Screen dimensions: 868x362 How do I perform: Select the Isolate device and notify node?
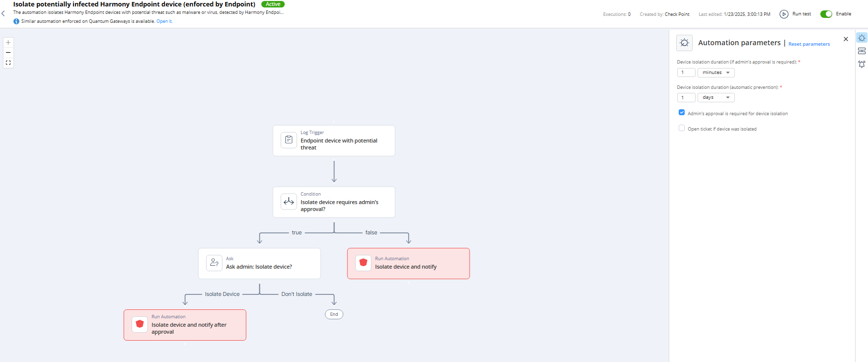tap(408, 264)
